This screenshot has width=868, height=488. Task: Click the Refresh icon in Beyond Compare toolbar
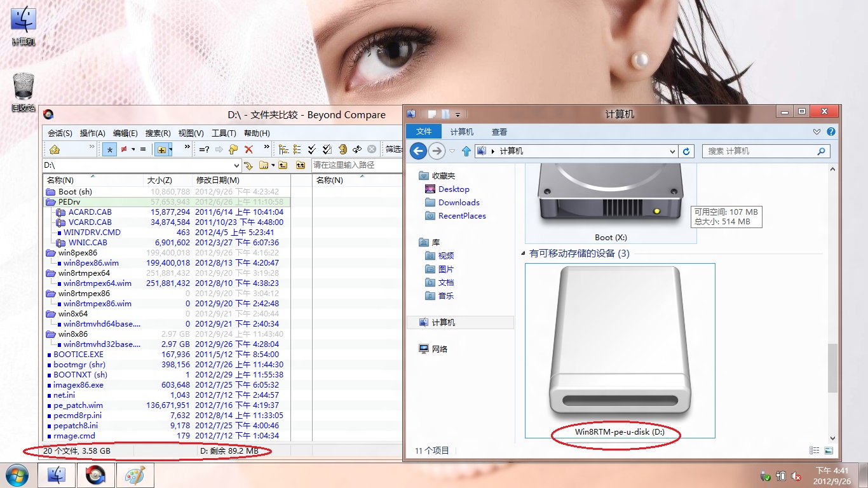coord(342,149)
